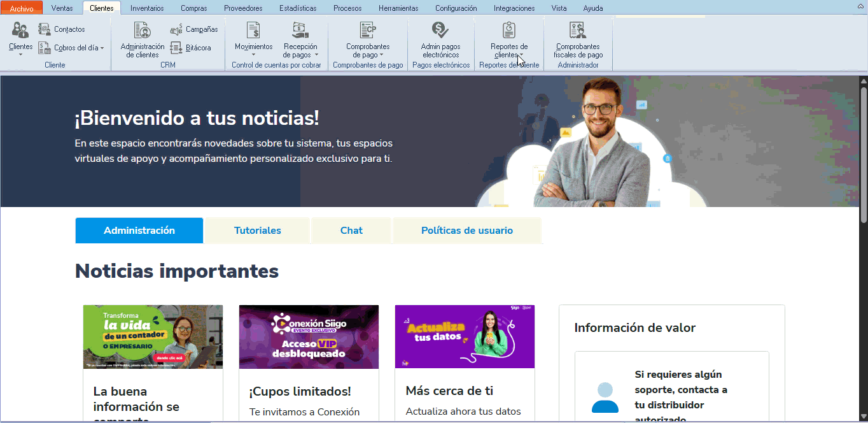Viewport: 868px width, 423px height.
Task: Open the Clientes icon in the ribbon
Action: click(x=20, y=31)
